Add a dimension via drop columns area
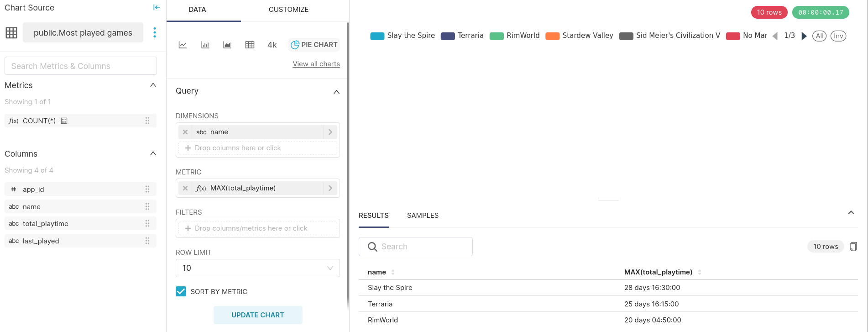 (x=258, y=148)
